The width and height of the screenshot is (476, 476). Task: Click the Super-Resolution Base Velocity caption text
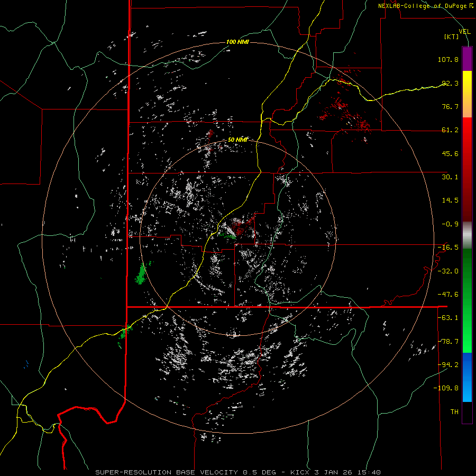[237, 472]
